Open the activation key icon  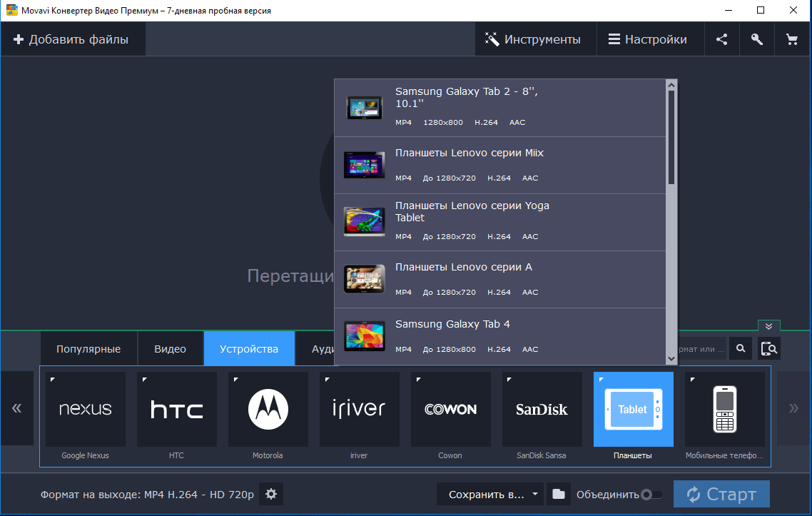pyautogui.click(x=756, y=39)
